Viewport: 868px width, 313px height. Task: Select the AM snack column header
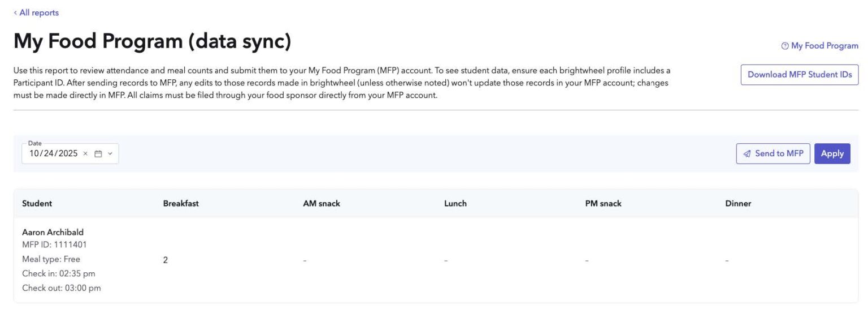pos(322,203)
